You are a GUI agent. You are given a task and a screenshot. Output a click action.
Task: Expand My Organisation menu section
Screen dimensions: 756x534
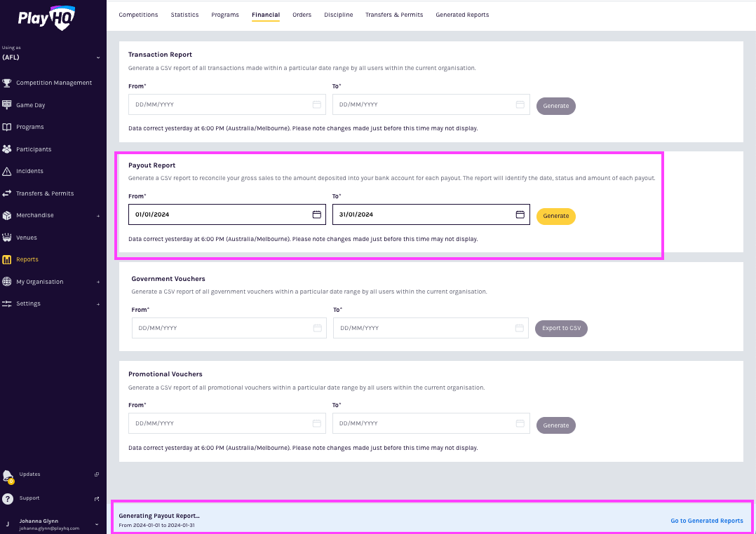tap(98, 282)
